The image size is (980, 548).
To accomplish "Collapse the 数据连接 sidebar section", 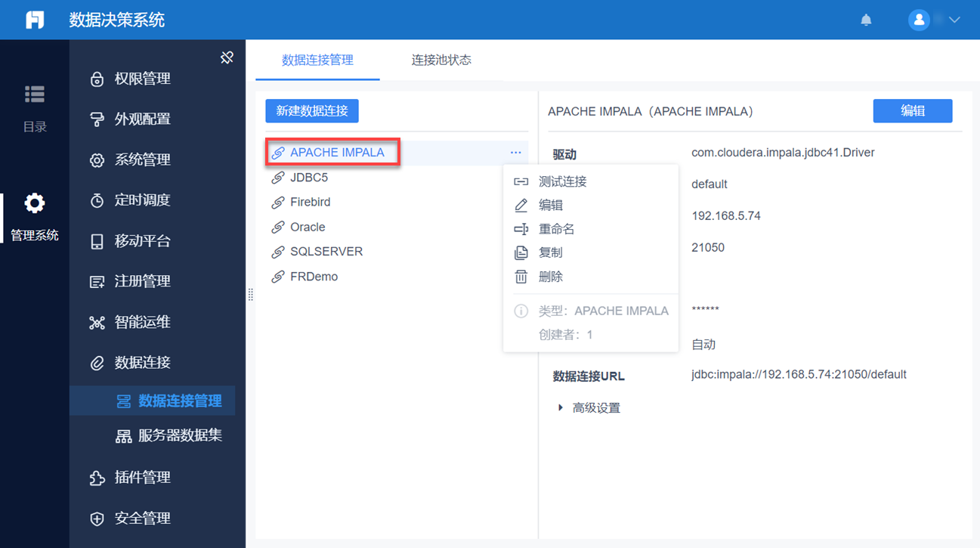I will [142, 362].
